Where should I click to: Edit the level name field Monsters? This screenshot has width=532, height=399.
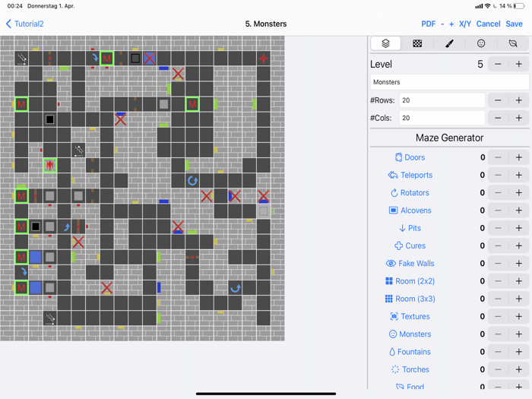(449, 82)
